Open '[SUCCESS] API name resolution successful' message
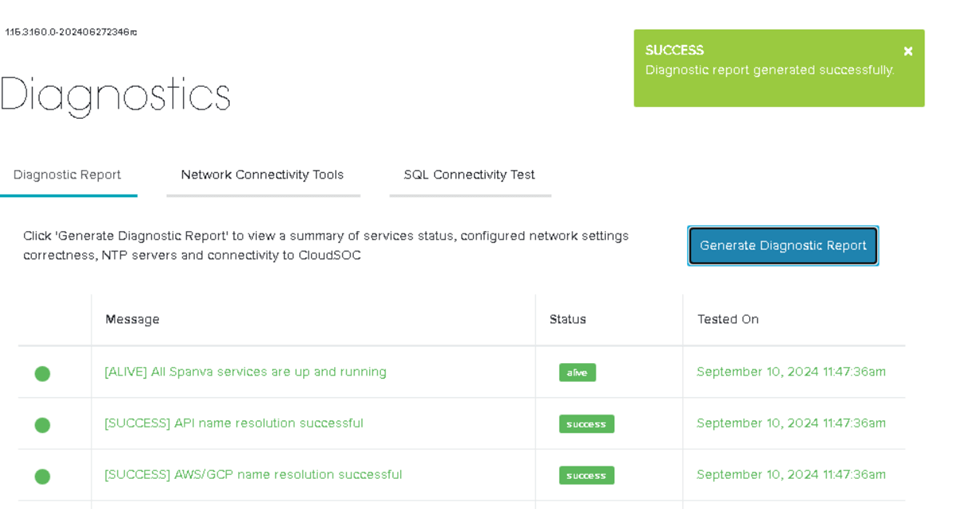The height and width of the screenshot is (509, 975). pos(234,423)
